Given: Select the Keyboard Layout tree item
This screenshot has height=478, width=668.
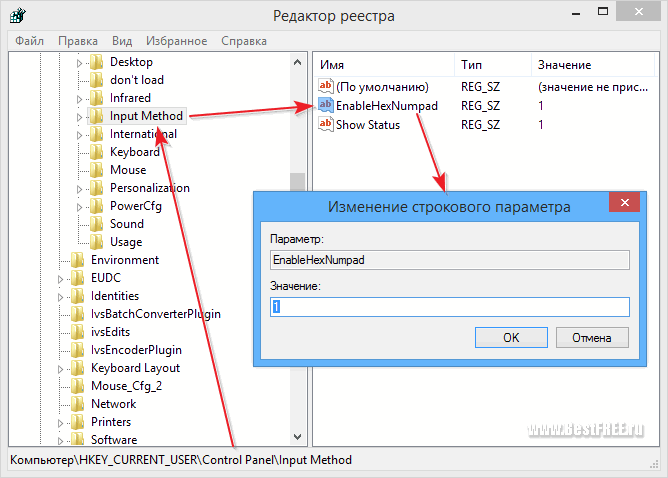Looking at the screenshot, I should (x=135, y=368).
